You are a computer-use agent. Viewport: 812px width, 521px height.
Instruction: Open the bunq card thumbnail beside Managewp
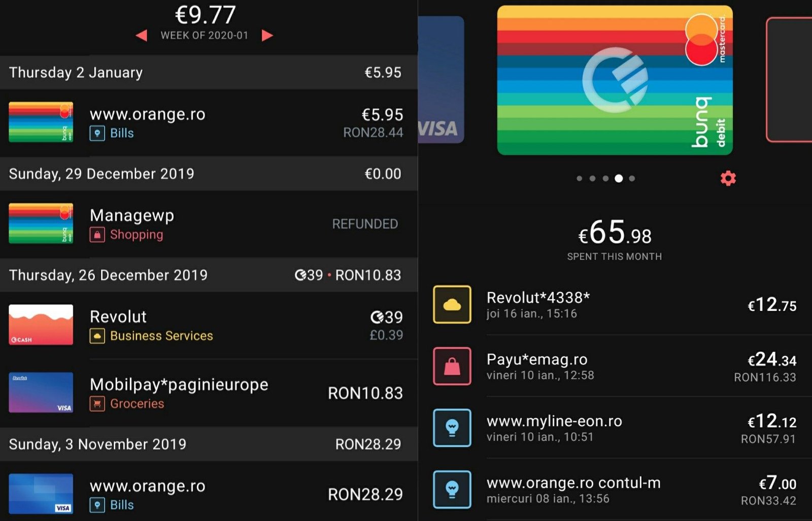point(41,223)
